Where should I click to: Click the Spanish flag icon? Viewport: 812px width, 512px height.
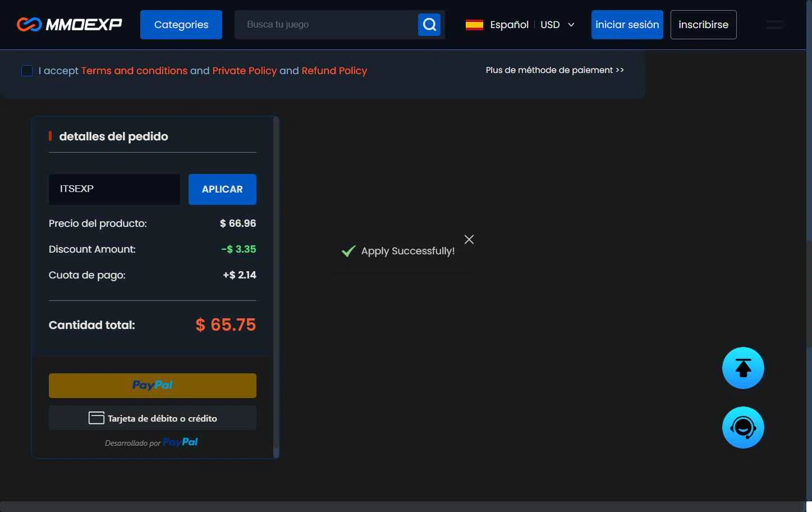tap(474, 25)
